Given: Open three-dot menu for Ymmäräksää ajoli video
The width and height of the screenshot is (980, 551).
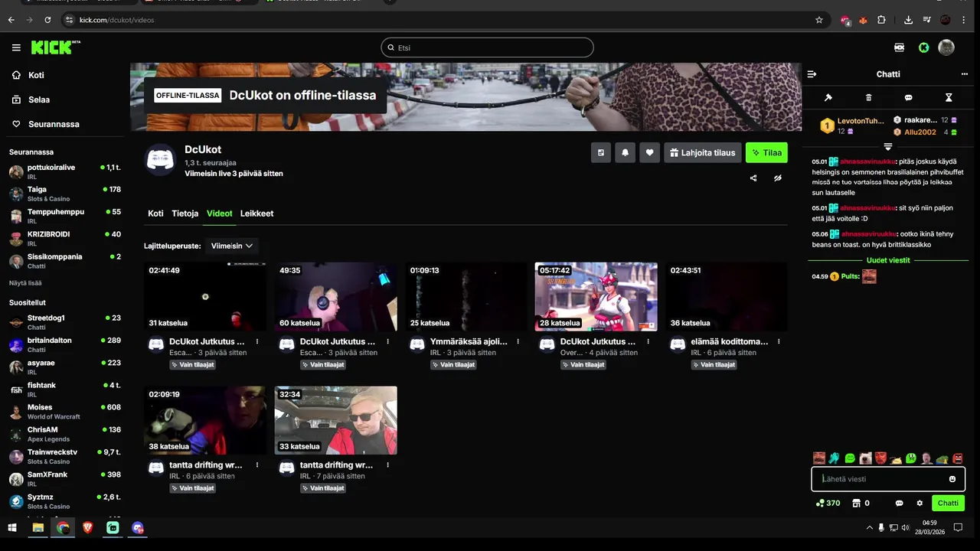Looking at the screenshot, I should 518,341.
